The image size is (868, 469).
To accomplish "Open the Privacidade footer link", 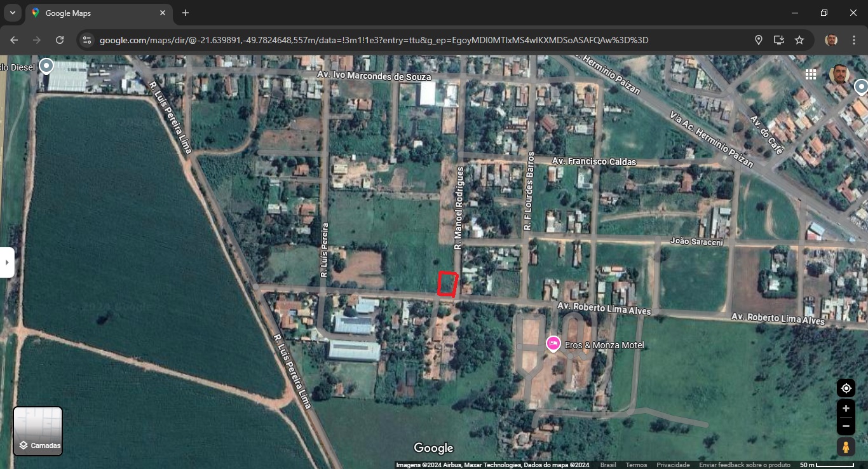I will click(x=673, y=465).
